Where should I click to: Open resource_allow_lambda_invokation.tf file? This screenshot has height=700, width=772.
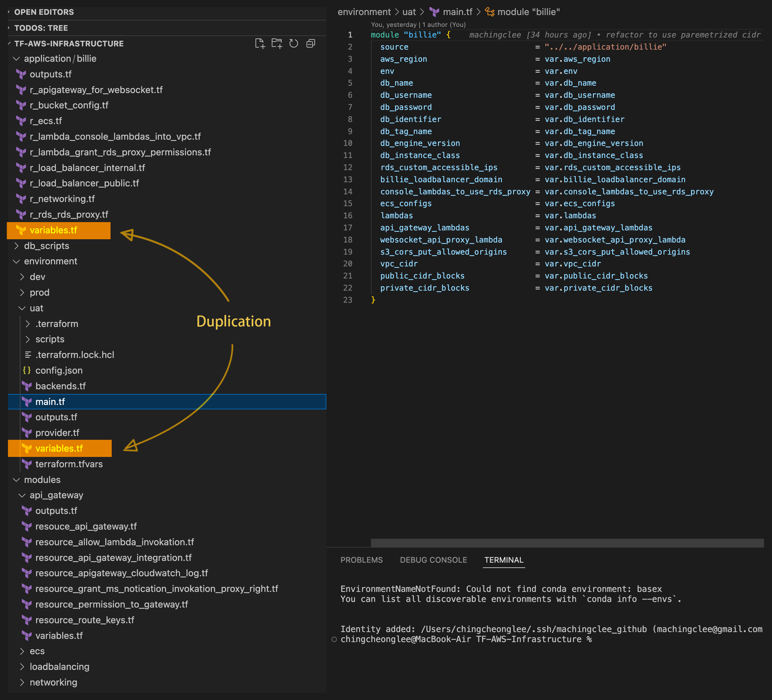coord(167,542)
